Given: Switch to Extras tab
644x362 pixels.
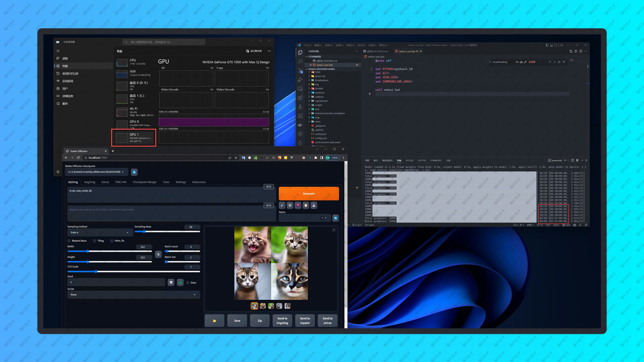Looking at the screenshot, I should 105,182.
